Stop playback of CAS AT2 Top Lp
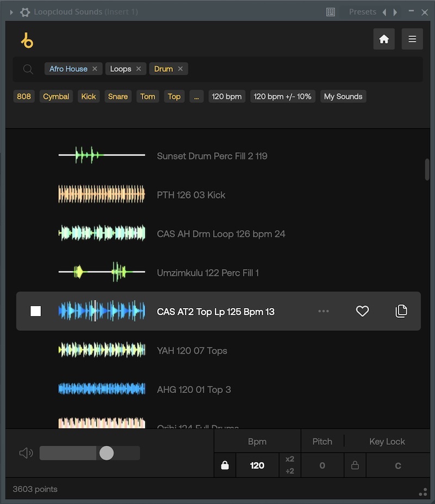Viewport: 435px width, 504px height. point(36,311)
